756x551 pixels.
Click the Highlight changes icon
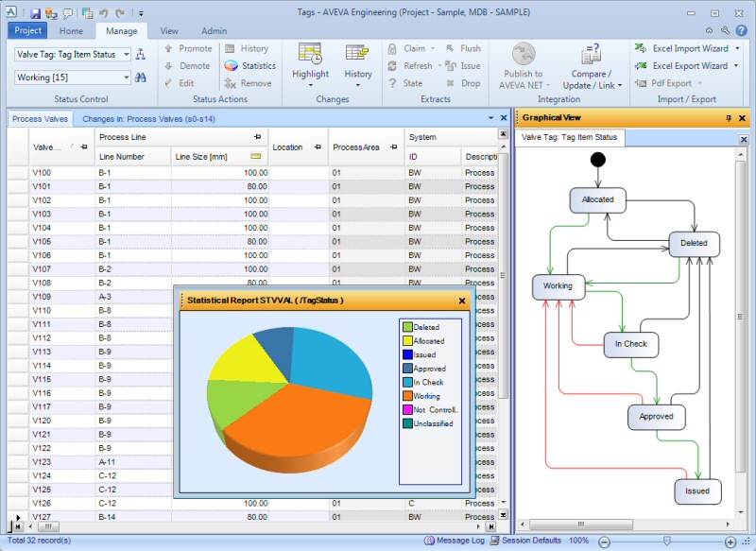pyautogui.click(x=309, y=59)
